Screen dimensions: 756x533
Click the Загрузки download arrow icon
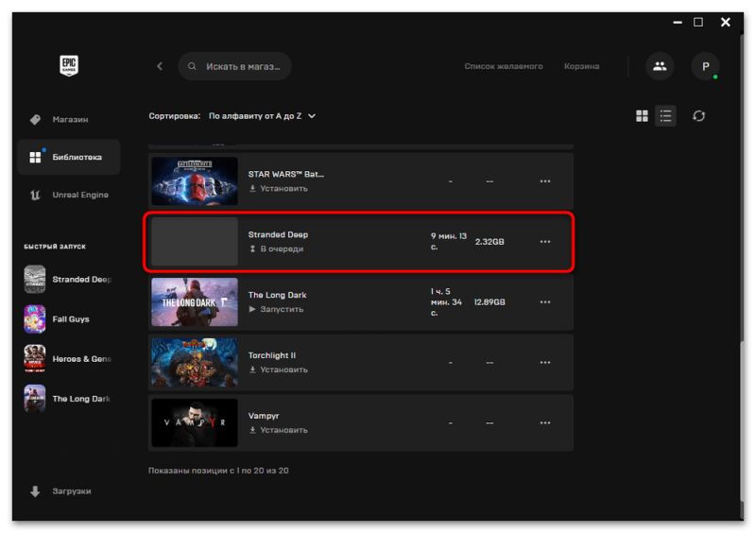(35, 491)
